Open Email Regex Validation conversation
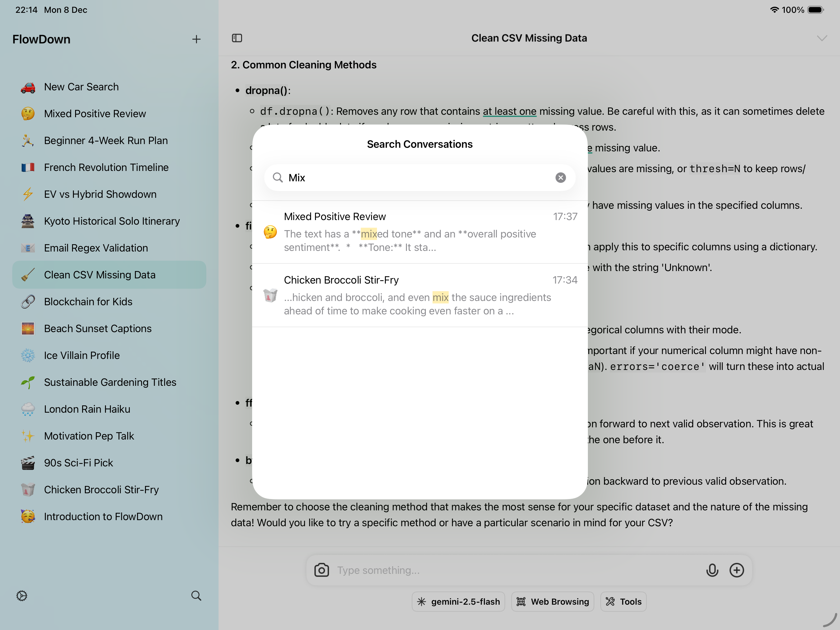The image size is (840, 630). [109, 248]
